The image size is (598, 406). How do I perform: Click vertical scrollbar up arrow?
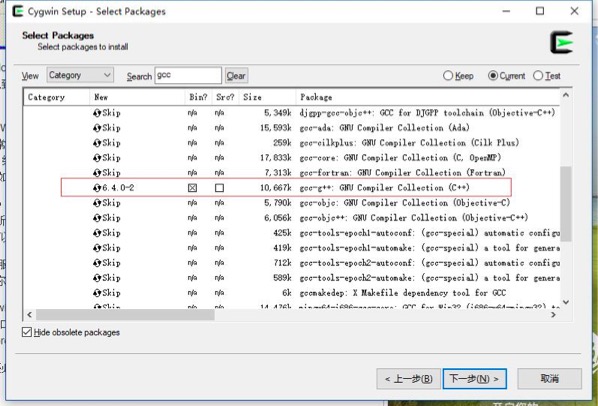click(566, 95)
